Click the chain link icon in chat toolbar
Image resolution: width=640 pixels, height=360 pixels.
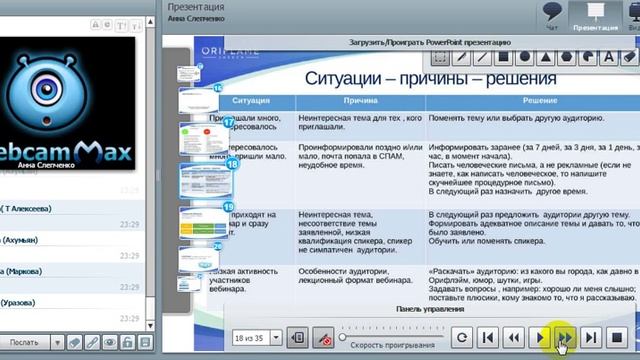pos(92,342)
